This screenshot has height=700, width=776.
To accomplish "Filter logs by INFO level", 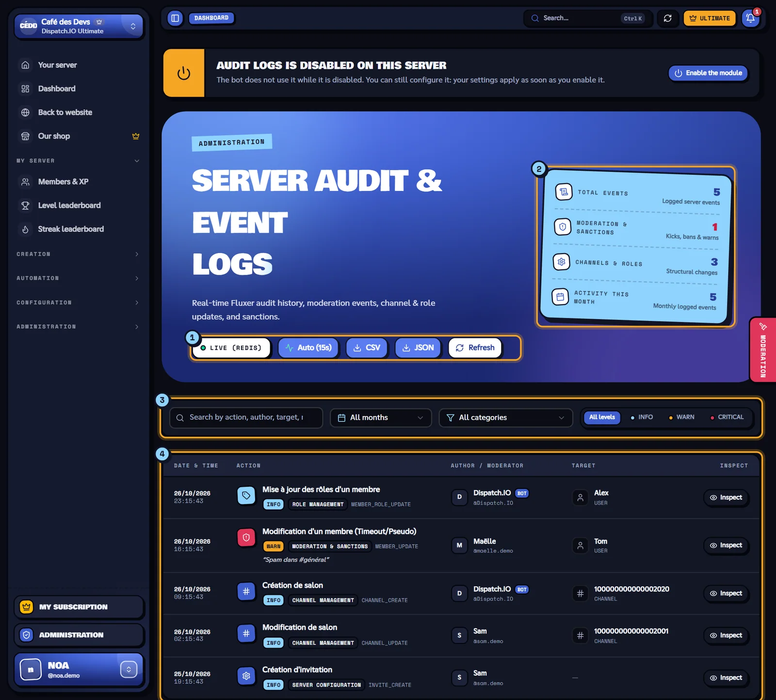I will (x=642, y=417).
